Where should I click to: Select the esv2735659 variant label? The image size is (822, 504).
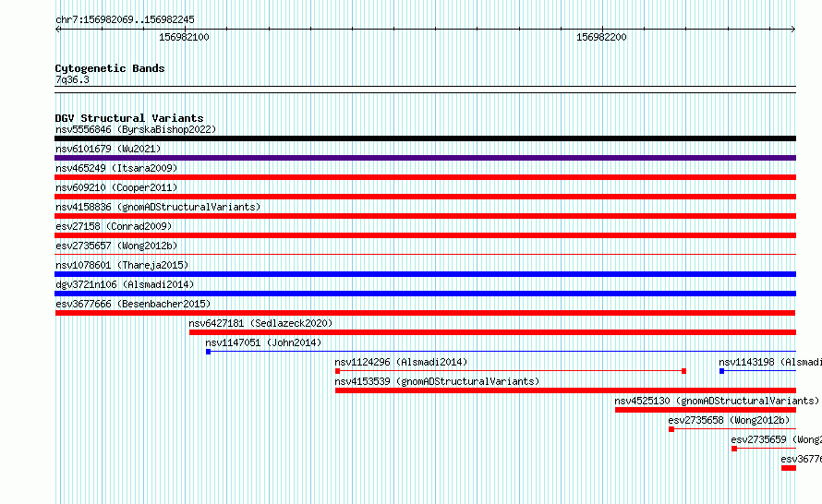click(x=777, y=439)
